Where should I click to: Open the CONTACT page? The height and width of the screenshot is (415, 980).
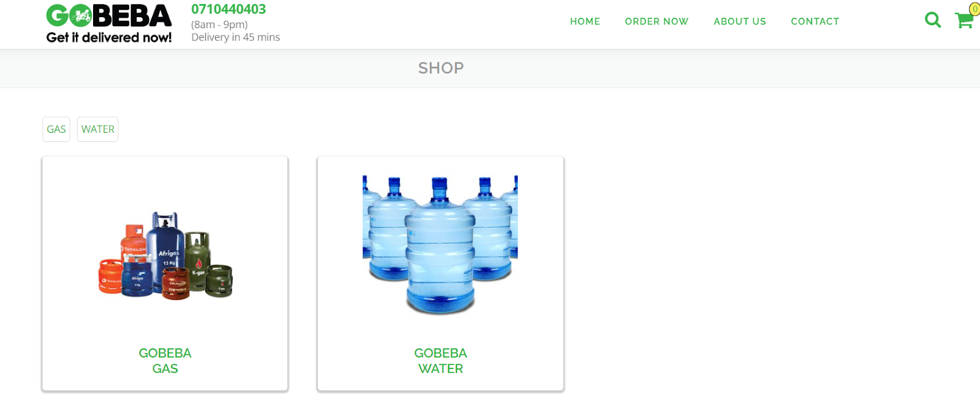click(815, 21)
